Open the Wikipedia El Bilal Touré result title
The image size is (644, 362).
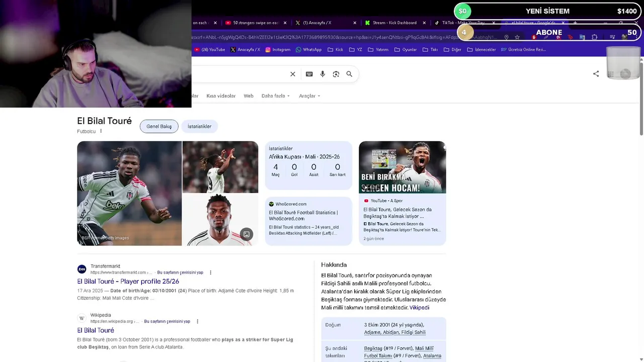(x=96, y=330)
